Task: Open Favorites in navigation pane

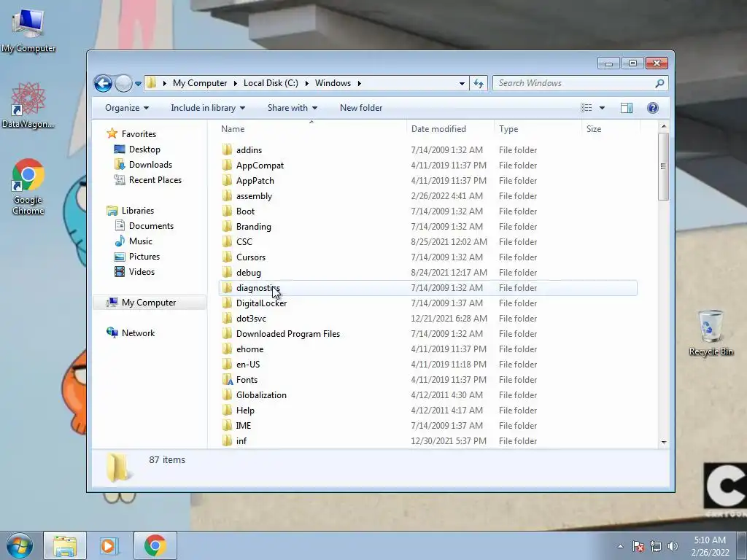Action: 139,134
